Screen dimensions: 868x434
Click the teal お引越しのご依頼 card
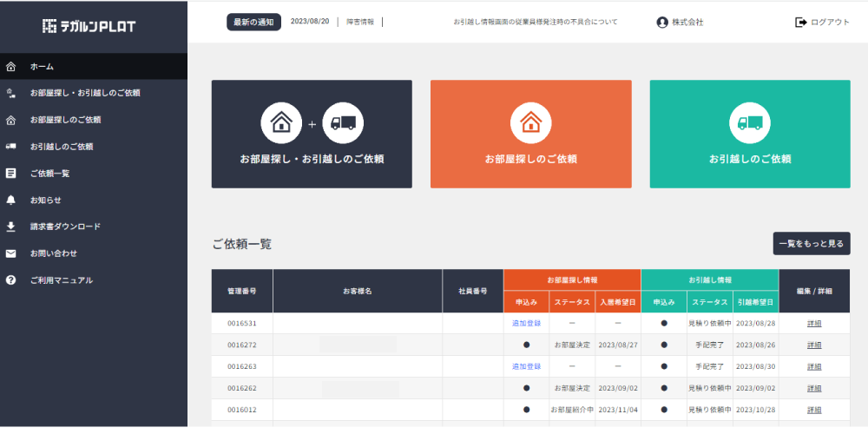(750, 134)
